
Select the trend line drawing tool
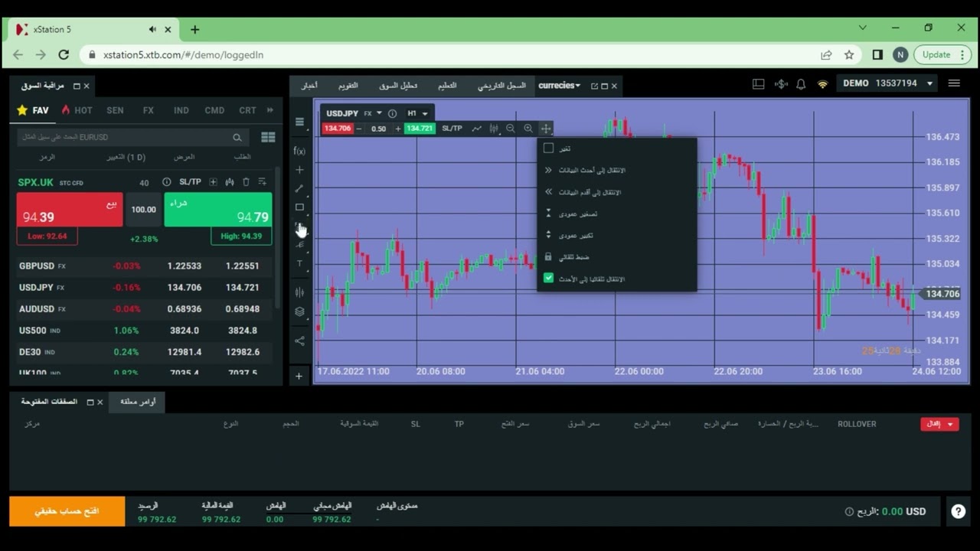coord(299,188)
